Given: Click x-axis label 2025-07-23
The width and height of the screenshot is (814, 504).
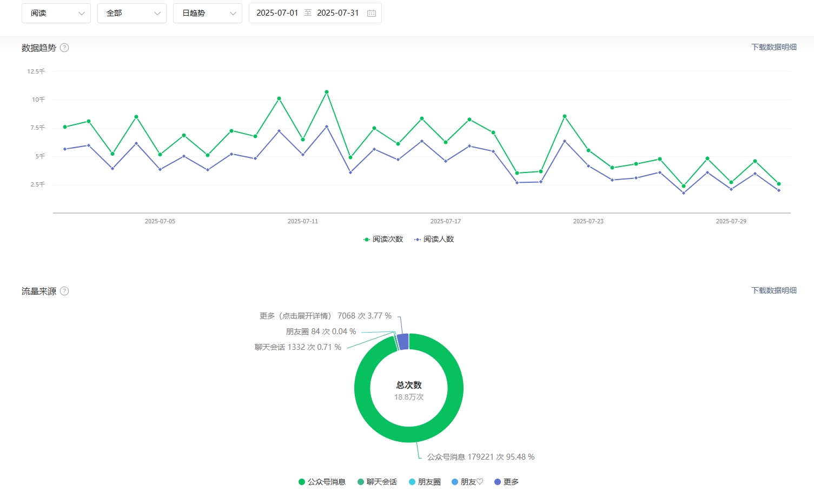Looking at the screenshot, I should (588, 221).
